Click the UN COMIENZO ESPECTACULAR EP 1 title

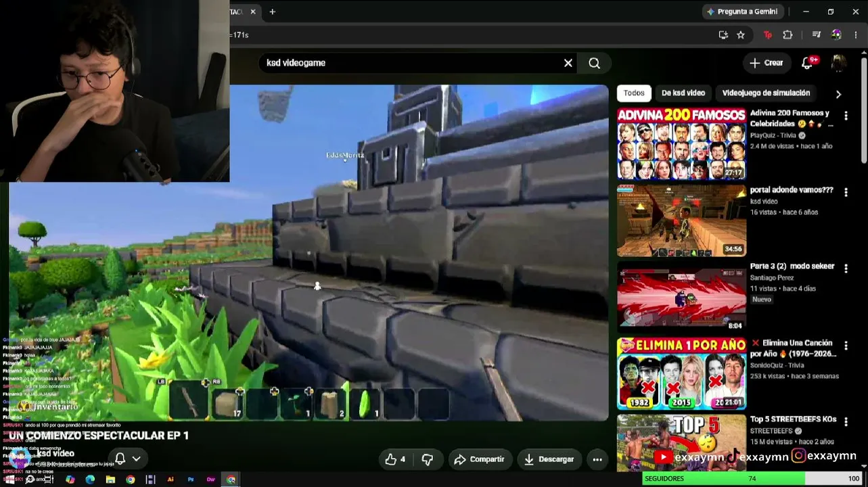pyautogui.click(x=99, y=436)
